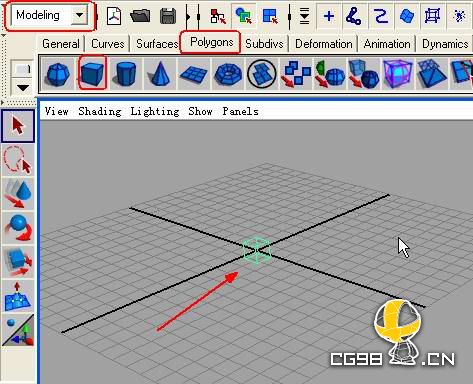Click the triangulated pyramid shelf icon

432,74
